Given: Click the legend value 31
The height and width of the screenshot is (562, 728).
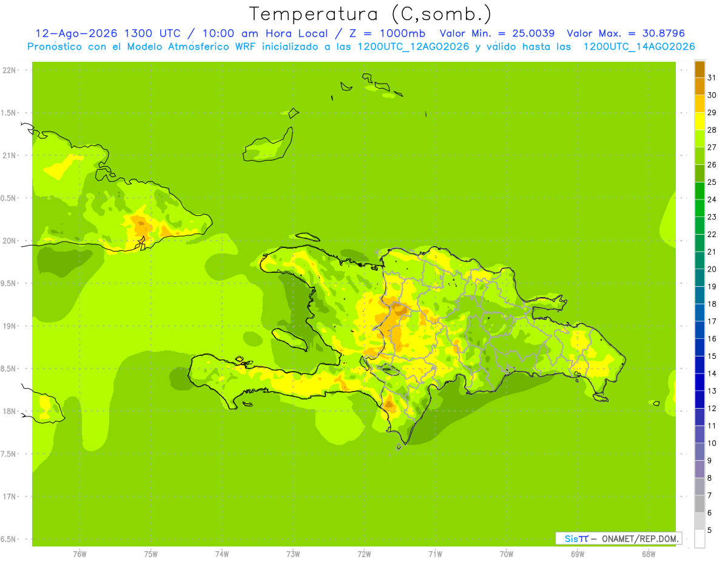Looking at the screenshot, I should tap(712, 78).
